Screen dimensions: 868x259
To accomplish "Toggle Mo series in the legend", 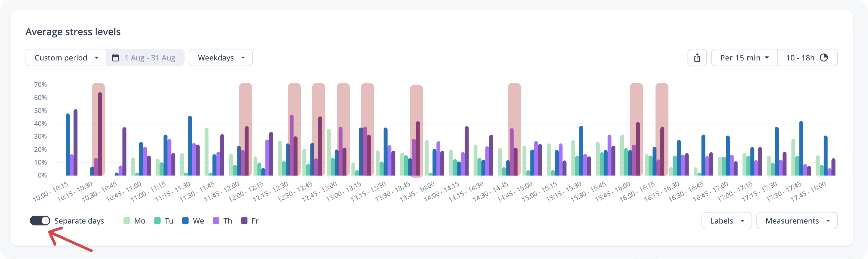I will click(x=134, y=221).
